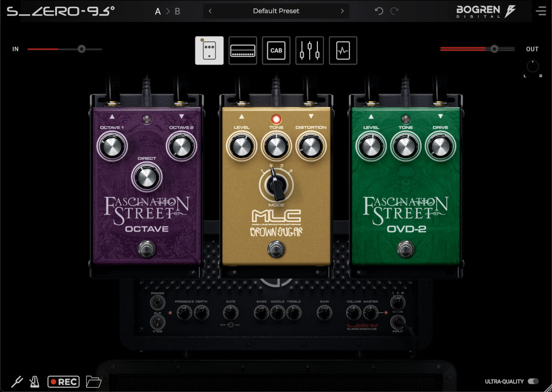The height and width of the screenshot is (392, 552).
Task: Open the Default Preset list
Action: pos(276,11)
